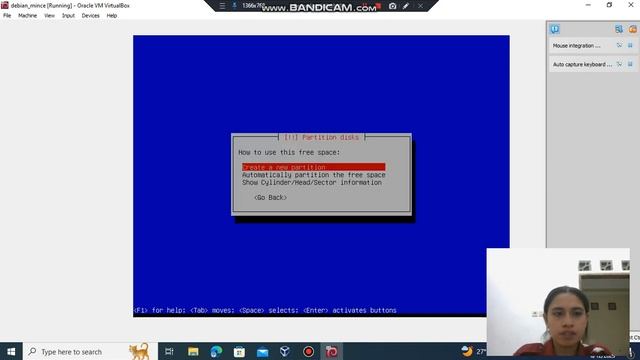Screen dimensions: 640x360
Task: Select 'Automatically partition the free space'
Action: (x=313, y=175)
